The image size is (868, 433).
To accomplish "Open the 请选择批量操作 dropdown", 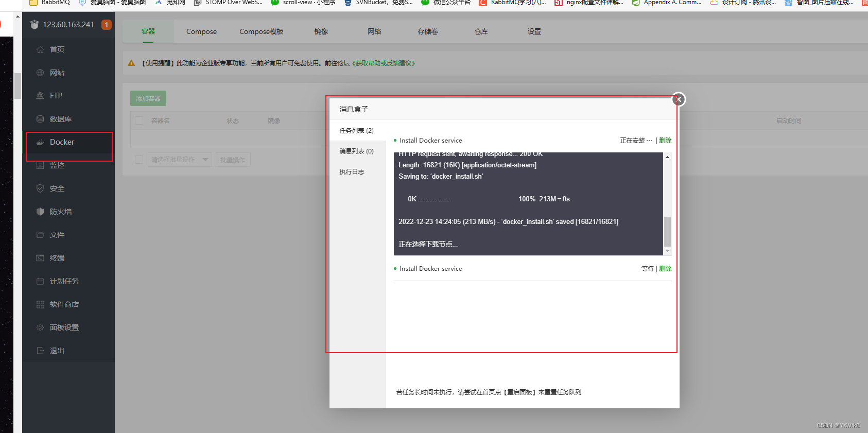I will [x=180, y=160].
